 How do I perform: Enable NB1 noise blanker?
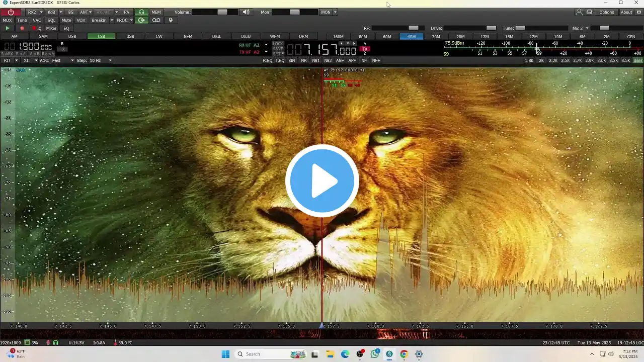[x=315, y=60]
